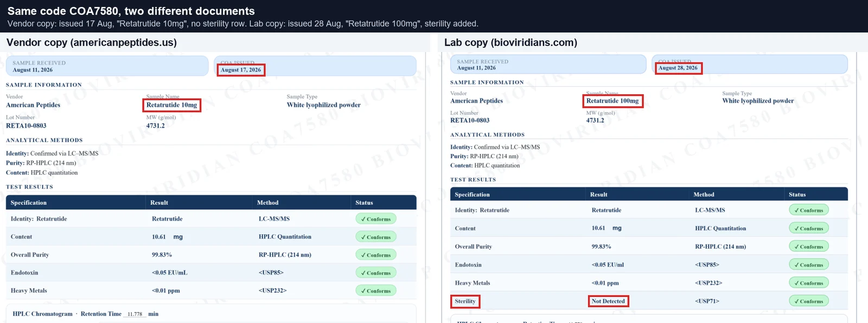Viewport: 868px width, 323px height.
Task: Click Conforms badge on Lab copy Overall Purity row
Action: coord(808,247)
